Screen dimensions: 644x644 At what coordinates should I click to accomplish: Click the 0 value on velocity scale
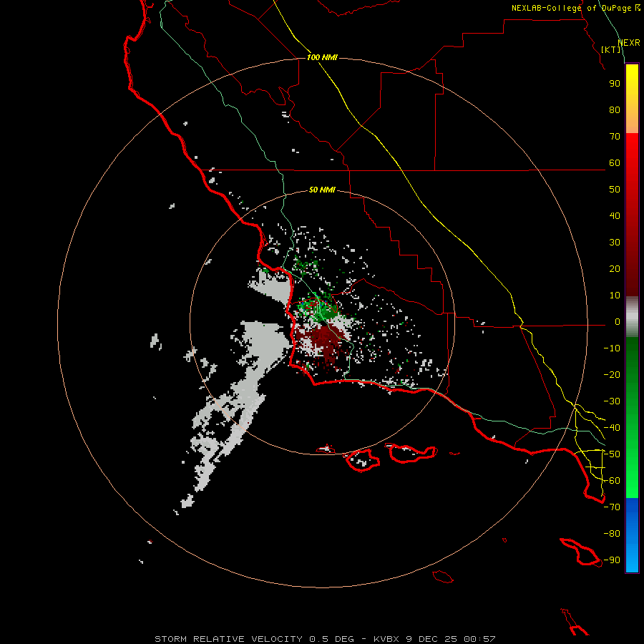[618, 322]
